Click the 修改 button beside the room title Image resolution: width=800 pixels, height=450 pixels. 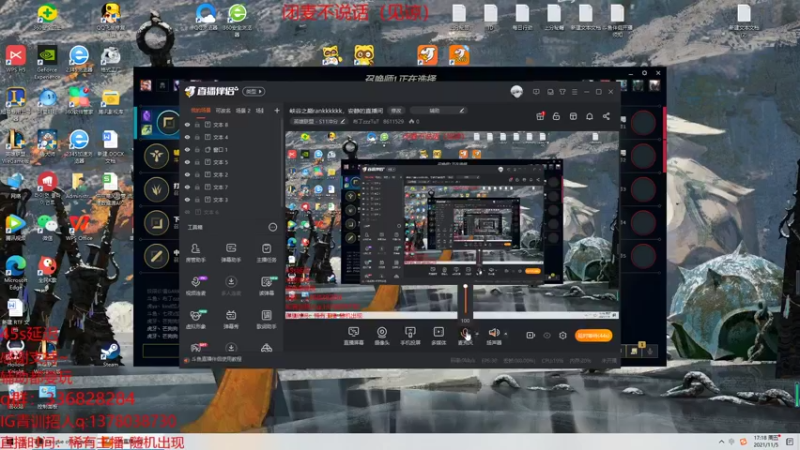click(396, 110)
